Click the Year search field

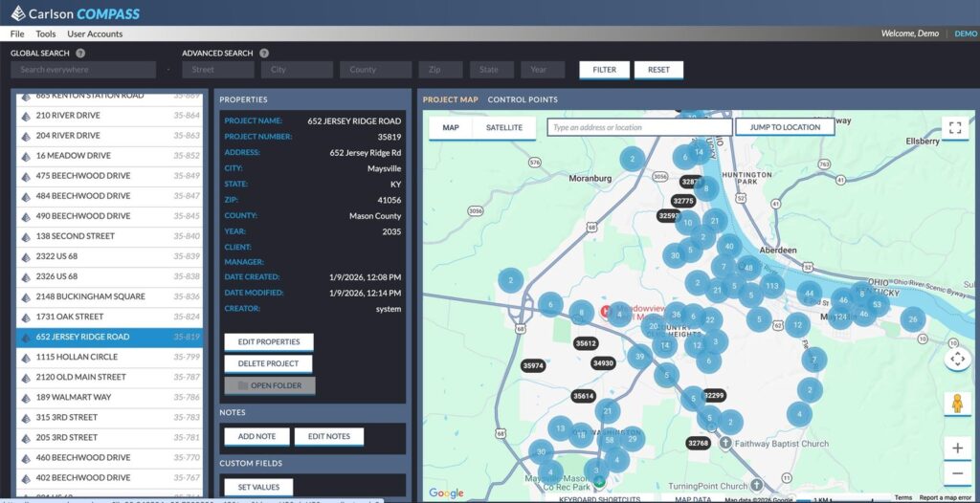click(x=543, y=70)
